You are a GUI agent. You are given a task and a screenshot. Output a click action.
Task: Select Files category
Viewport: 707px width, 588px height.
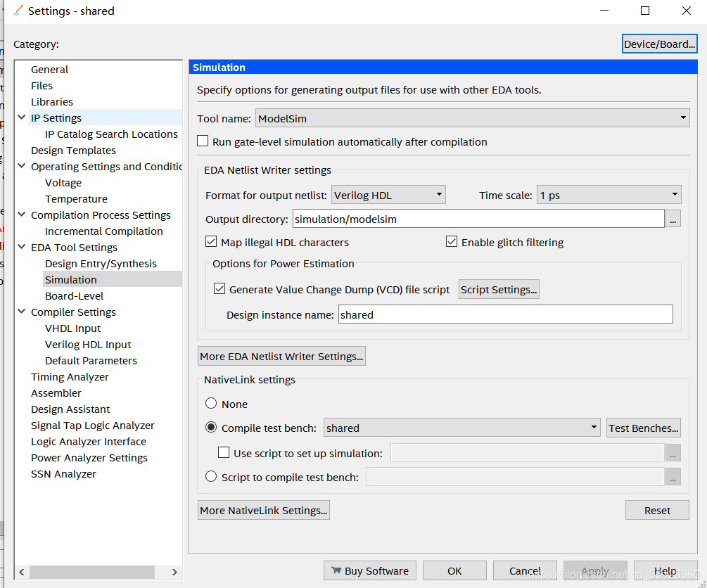42,86
